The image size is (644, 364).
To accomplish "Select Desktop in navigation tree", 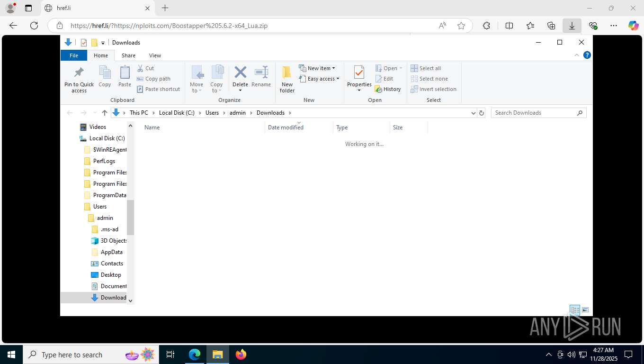I will pos(111,275).
